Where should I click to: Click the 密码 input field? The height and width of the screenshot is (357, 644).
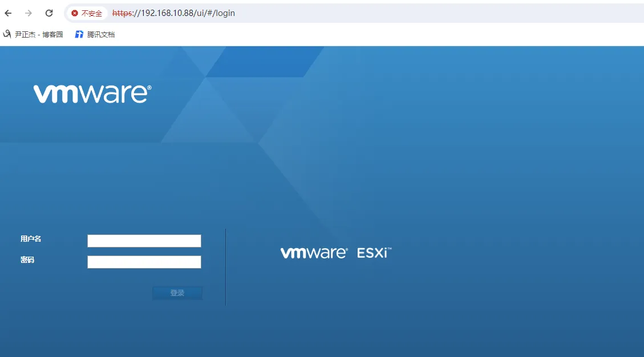144,262
